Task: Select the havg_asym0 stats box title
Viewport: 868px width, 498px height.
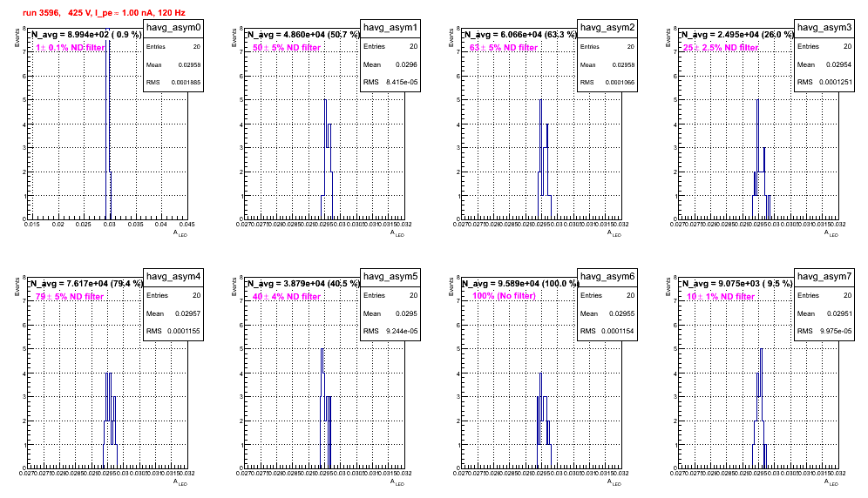Action: coord(173,27)
